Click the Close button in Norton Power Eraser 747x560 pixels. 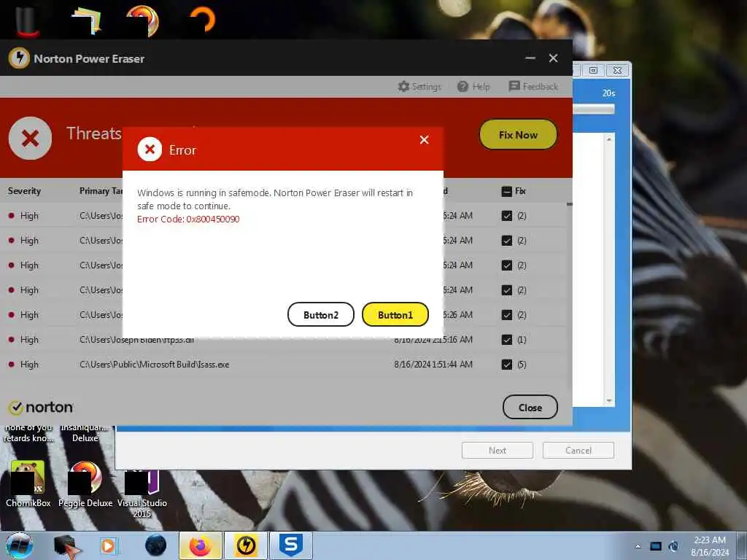530,407
